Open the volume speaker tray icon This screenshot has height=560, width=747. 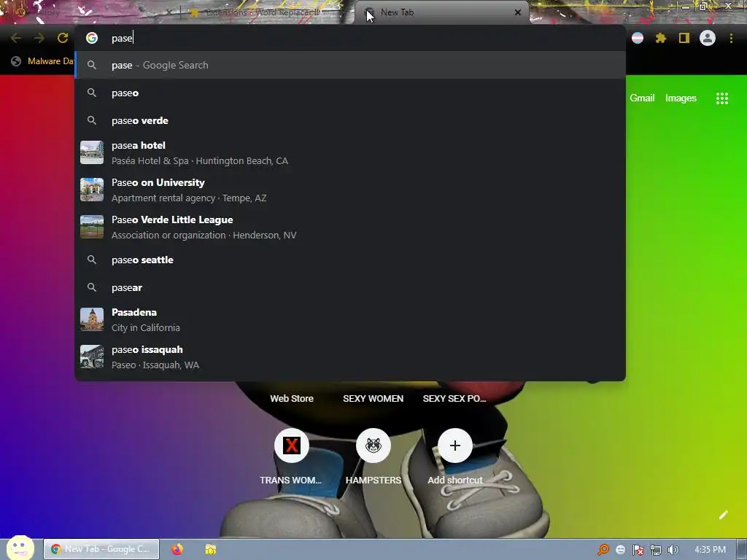[673, 550]
